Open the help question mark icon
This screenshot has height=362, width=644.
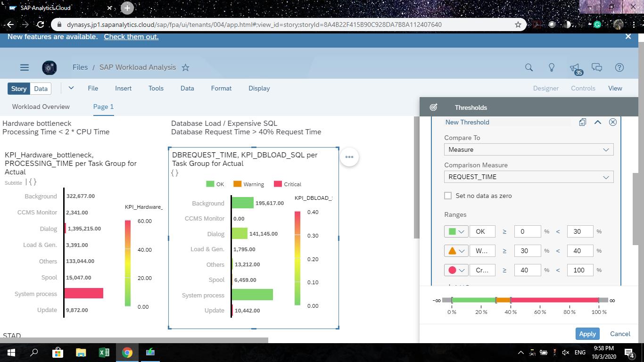(x=619, y=67)
